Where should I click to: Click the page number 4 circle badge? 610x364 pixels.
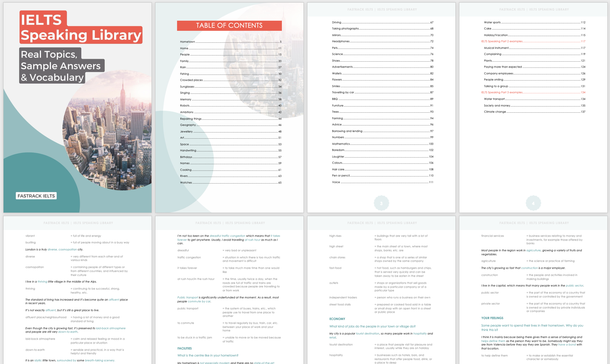tap(533, 203)
